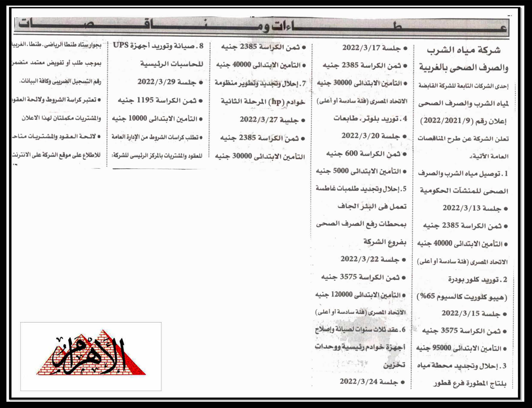The image size is (532, 408).
Task: Click the session date 'جلسة 2022/3/15'
Action: (x=474, y=313)
